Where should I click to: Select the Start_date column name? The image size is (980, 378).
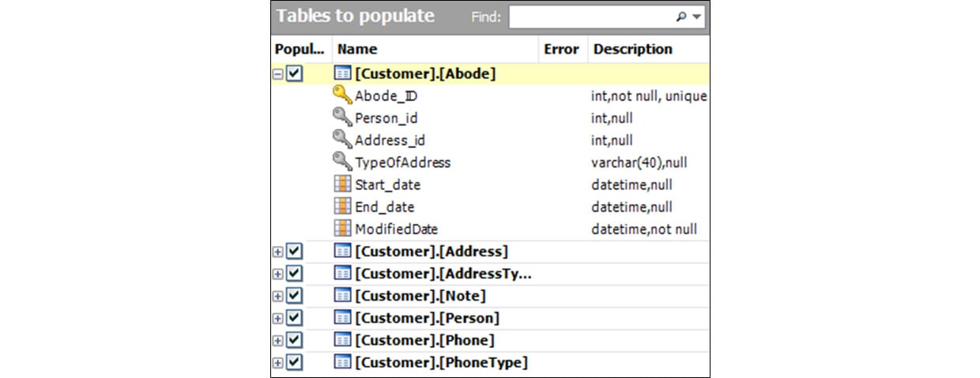click(x=388, y=184)
